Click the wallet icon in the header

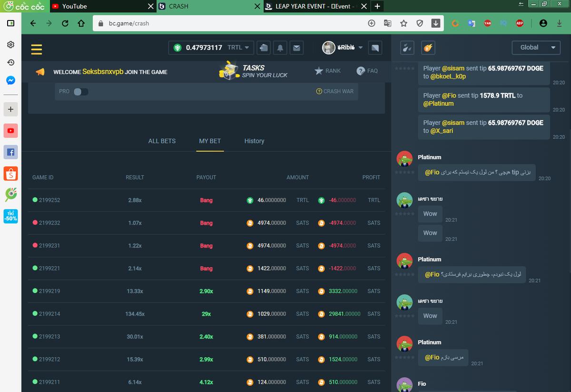tap(264, 48)
